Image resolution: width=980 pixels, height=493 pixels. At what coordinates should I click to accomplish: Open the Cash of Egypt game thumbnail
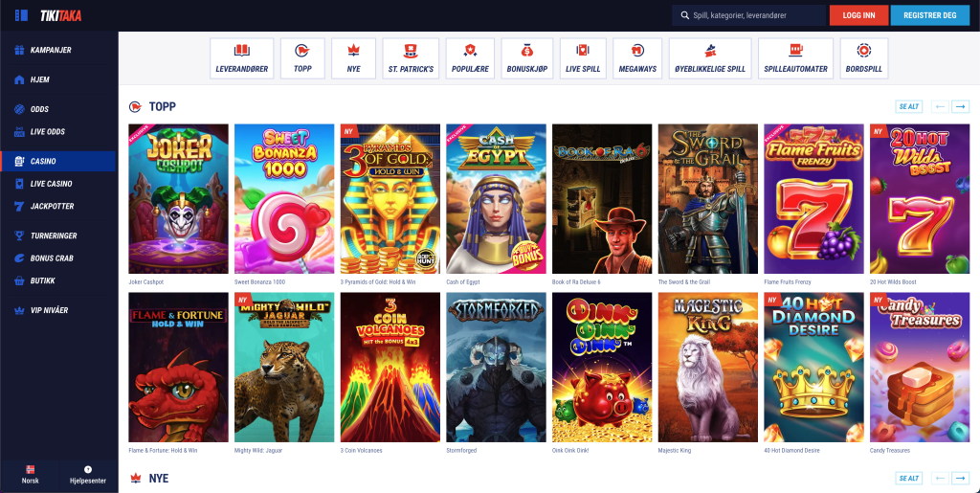pos(497,199)
